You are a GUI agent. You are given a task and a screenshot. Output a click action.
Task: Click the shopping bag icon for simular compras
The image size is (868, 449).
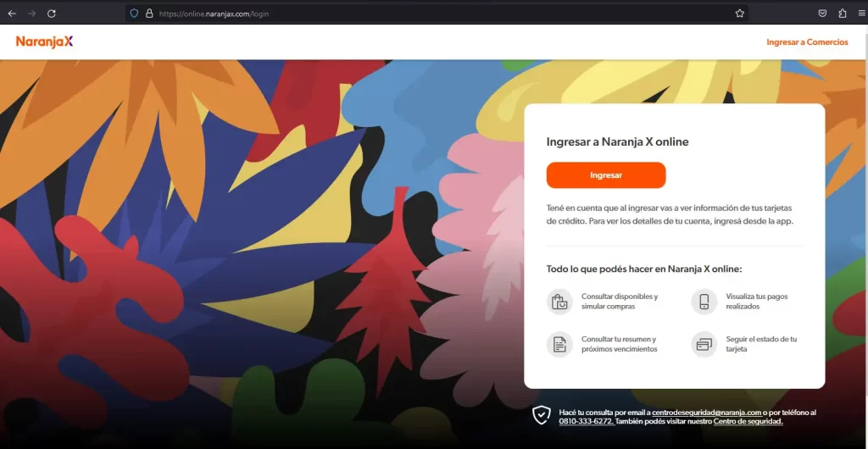pyautogui.click(x=559, y=302)
